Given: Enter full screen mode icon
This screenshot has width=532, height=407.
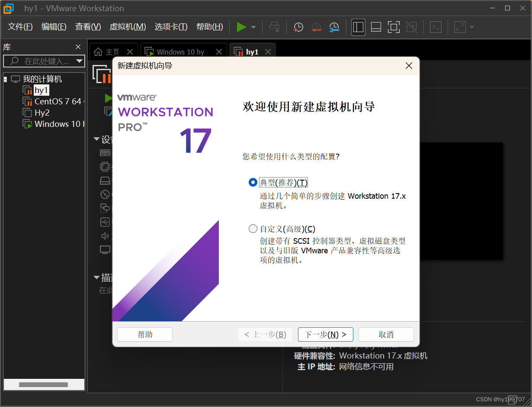Looking at the screenshot, I should [394, 27].
